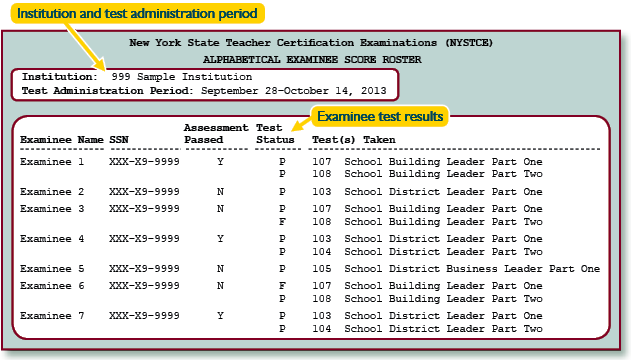Click Examinee 3's Assessment Passed 'N'

(220, 209)
